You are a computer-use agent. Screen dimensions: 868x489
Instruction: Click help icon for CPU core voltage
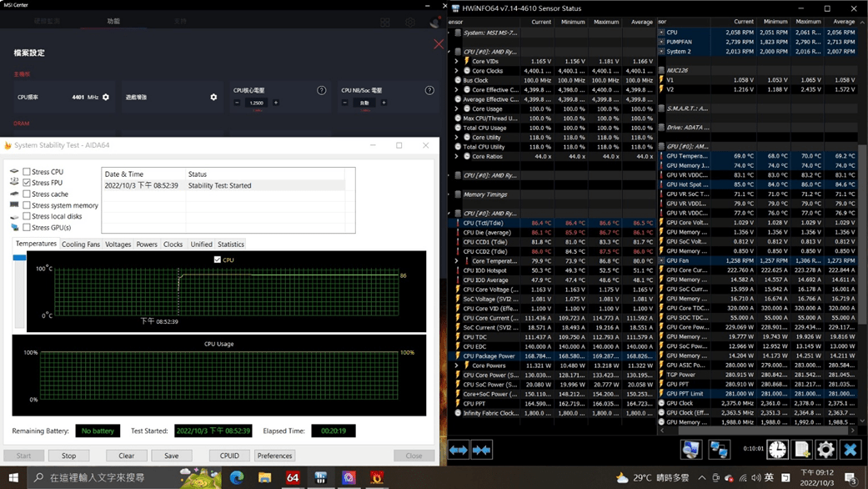tap(321, 90)
